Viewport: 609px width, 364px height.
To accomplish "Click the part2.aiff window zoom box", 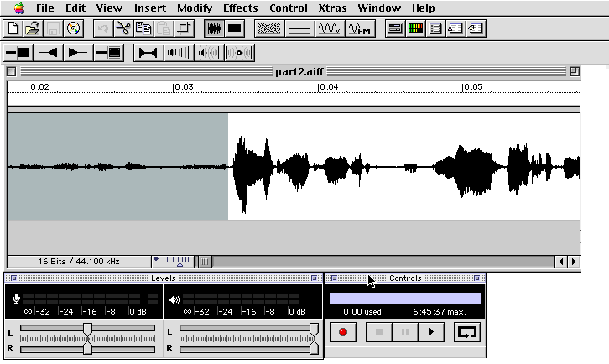I will [x=575, y=71].
